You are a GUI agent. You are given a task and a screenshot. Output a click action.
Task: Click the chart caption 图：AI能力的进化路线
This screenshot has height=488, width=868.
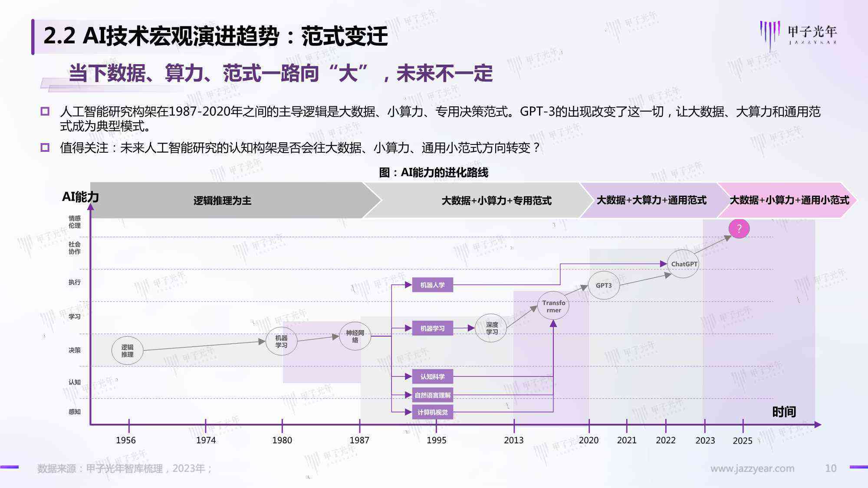coord(434,172)
